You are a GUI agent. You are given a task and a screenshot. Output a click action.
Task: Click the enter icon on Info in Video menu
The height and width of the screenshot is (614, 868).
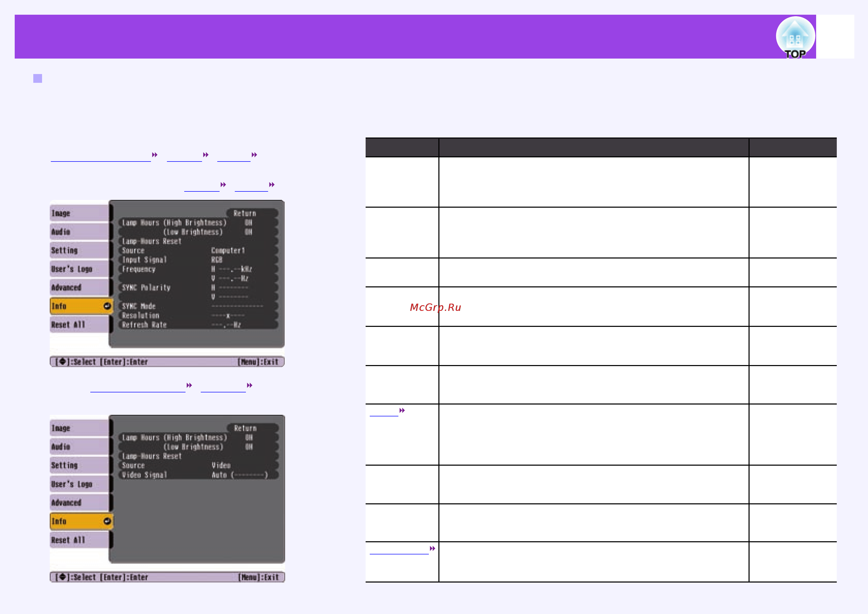(107, 521)
